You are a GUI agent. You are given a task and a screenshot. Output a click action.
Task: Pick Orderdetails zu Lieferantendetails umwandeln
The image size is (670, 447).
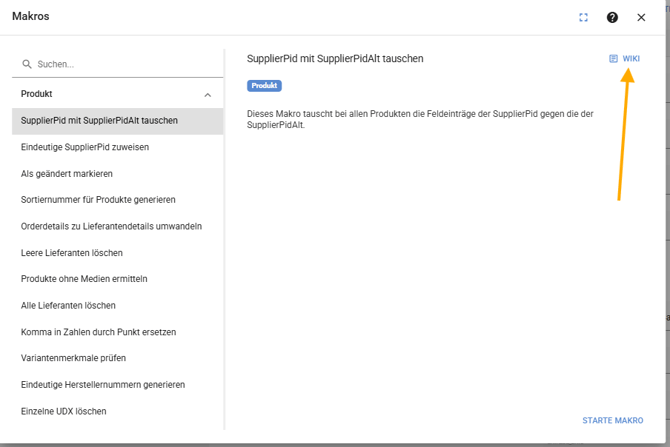tap(111, 226)
